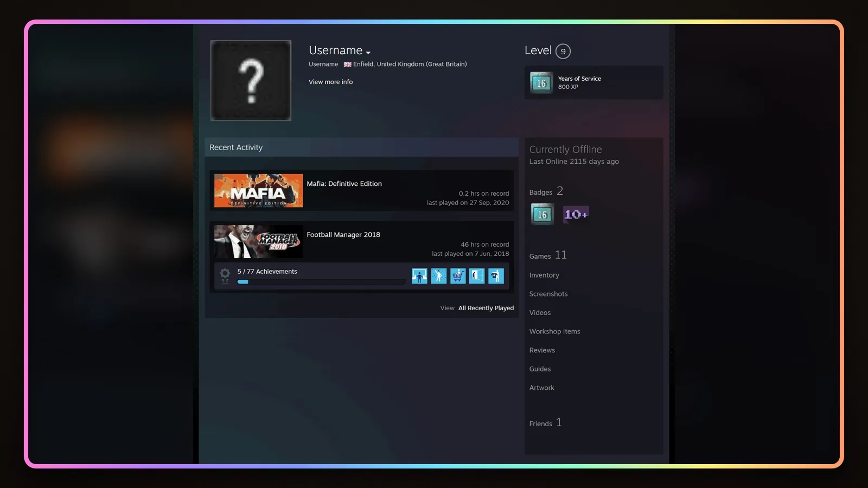Click the United Kingdom flag icon
Image resolution: width=868 pixels, height=488 pixels.
[347, 65]
